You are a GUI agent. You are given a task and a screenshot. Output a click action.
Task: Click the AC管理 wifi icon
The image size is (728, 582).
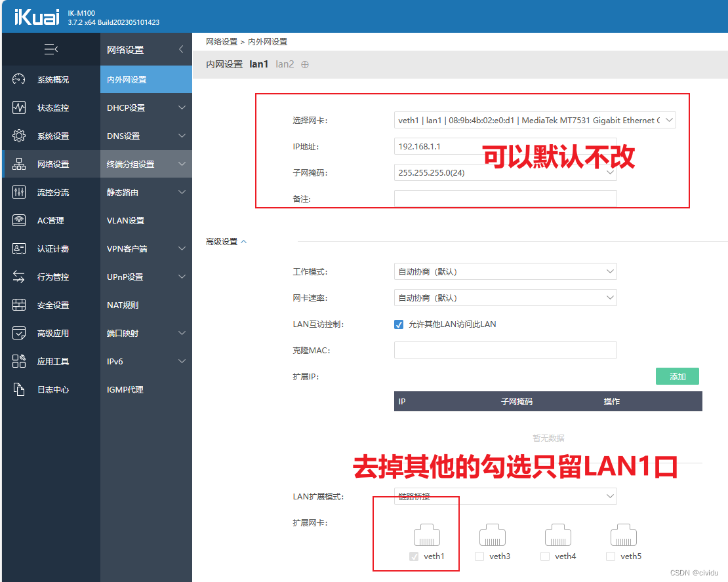(x=18, y=220)
